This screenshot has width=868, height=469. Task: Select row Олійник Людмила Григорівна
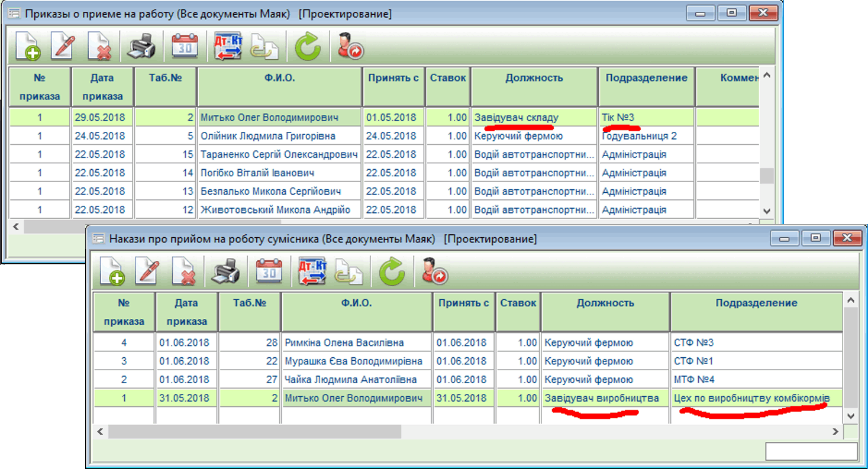(x=267, y=136)
